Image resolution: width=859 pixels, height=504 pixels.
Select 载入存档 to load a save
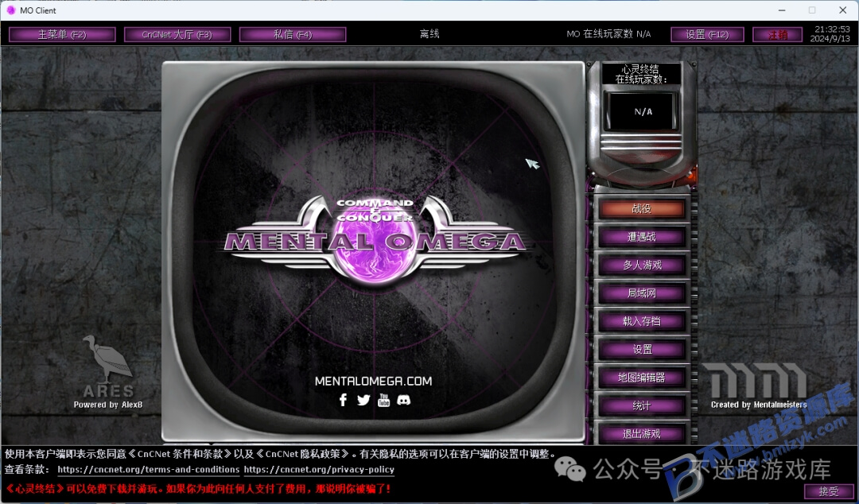point(642,321)
